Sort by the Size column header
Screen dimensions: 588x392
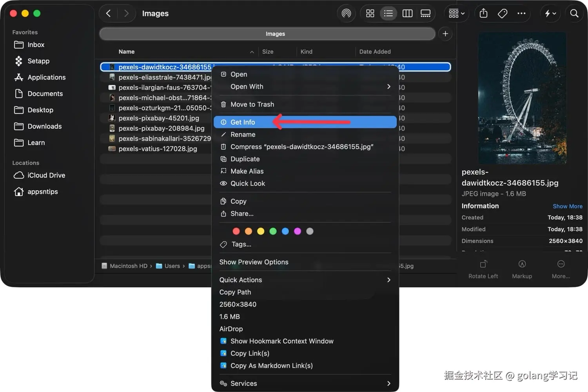click(x=268, y=52)
